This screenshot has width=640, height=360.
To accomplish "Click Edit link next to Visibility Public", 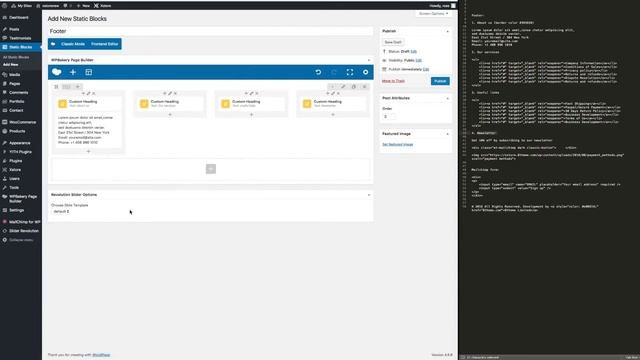I will [418, 60].
